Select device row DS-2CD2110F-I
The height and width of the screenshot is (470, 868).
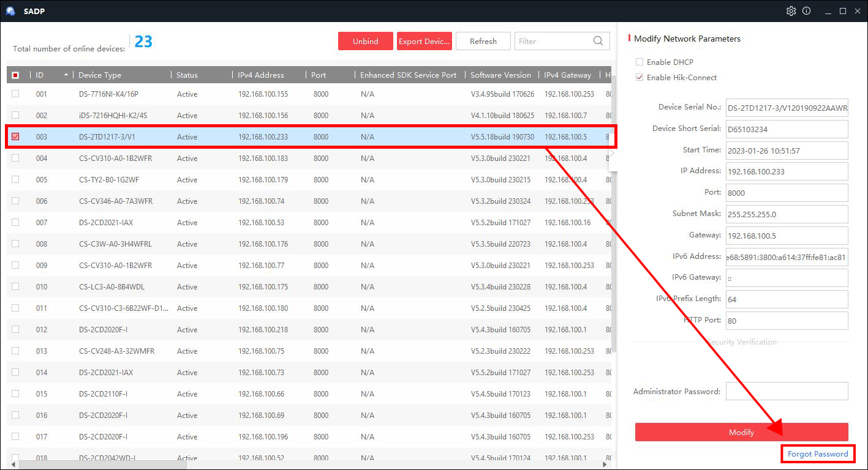point(309,394)
